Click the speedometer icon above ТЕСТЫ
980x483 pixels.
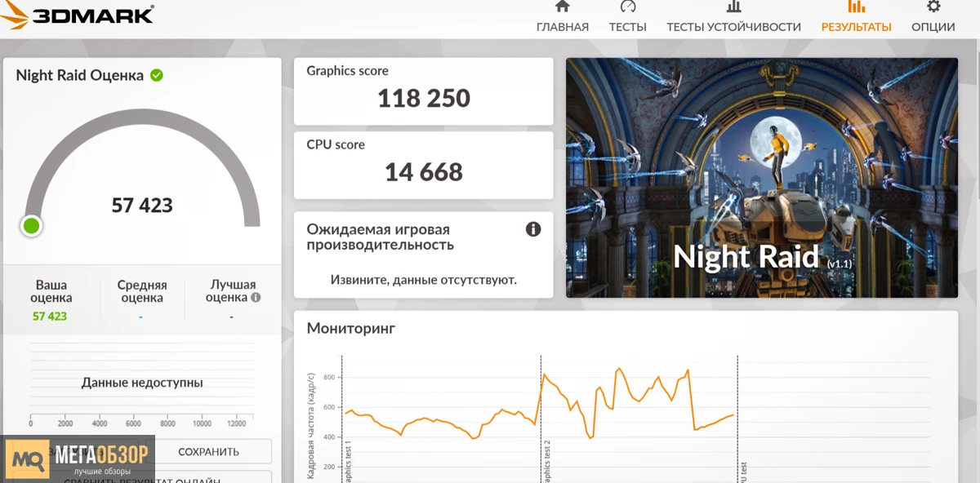point(627,7)
